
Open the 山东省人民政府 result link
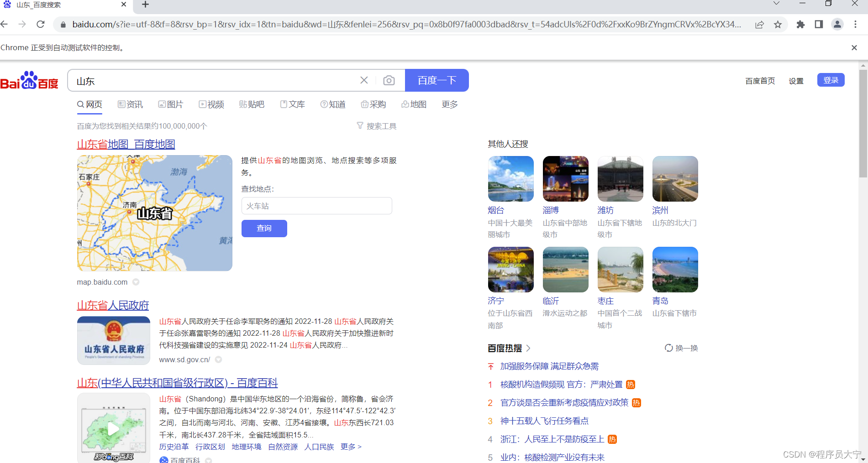[113, 305]
